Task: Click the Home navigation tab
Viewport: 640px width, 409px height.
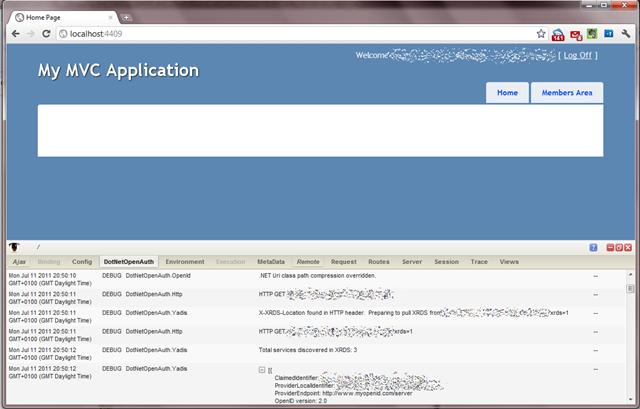Action: point(507,92)
